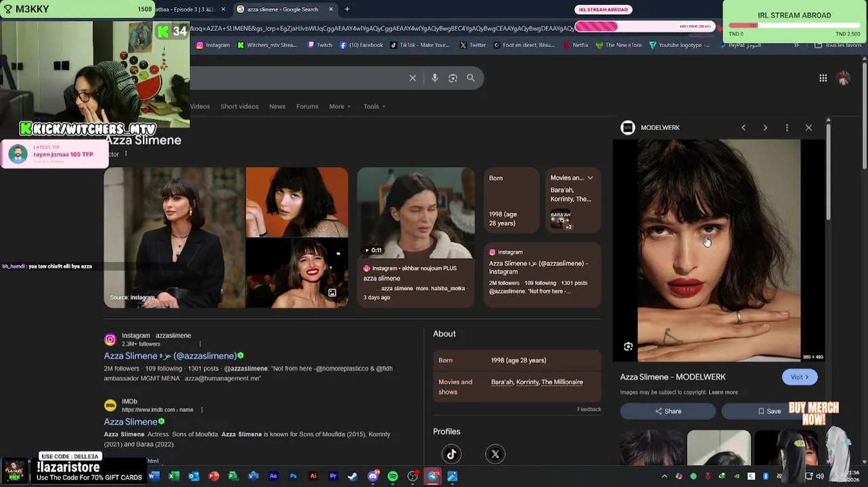Close the Episode 3 browser tab
This screenshot has height=487, width=868.
[x=223, y=9]
